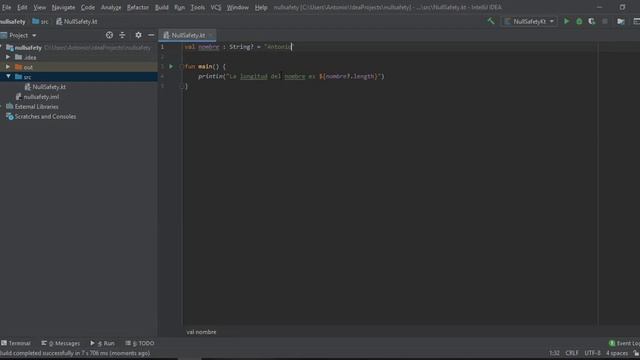Start debugging with the bug icon
Image resolution: width=640 pixels, height=360 pixels.
coord(579,21)
